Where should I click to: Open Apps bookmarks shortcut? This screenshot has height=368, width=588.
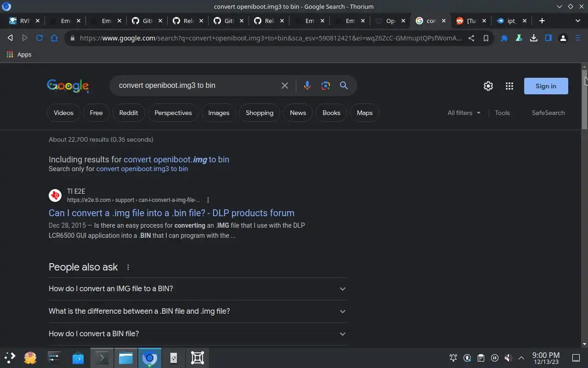tap(19, 54)
